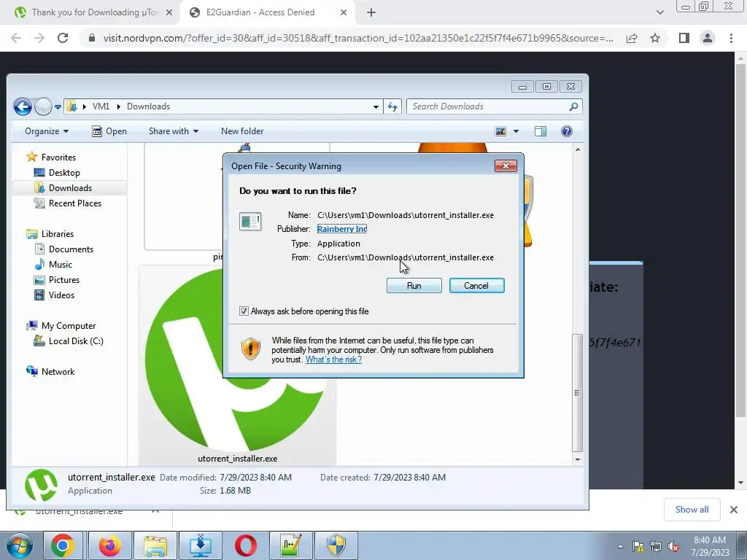Select Network in the navigation pane
Viewport: 747px width, 560px height.
pos(58,371)
